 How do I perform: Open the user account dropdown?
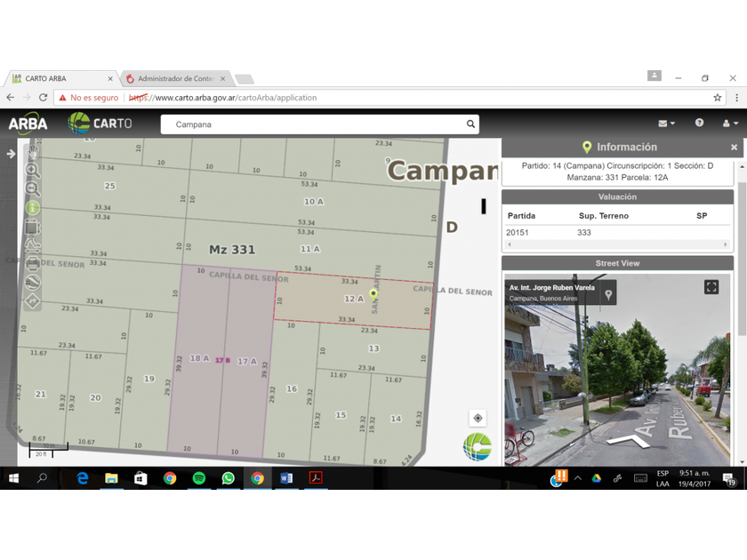pos(730,124)
